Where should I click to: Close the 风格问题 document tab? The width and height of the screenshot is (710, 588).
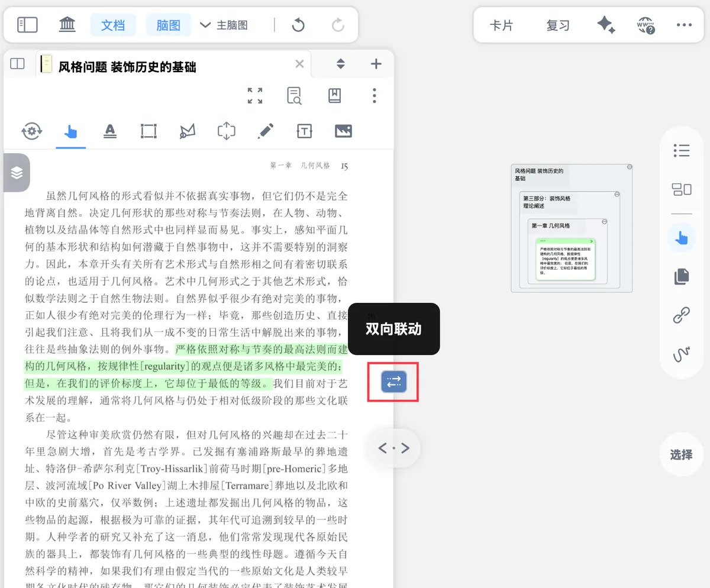point(299,64)
